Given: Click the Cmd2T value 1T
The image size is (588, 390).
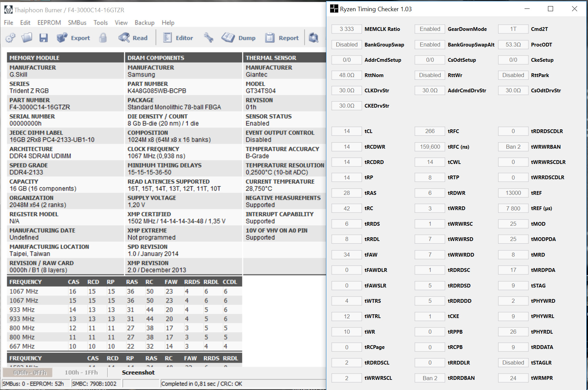Looking at the screenshot, I should pos(513,29).
